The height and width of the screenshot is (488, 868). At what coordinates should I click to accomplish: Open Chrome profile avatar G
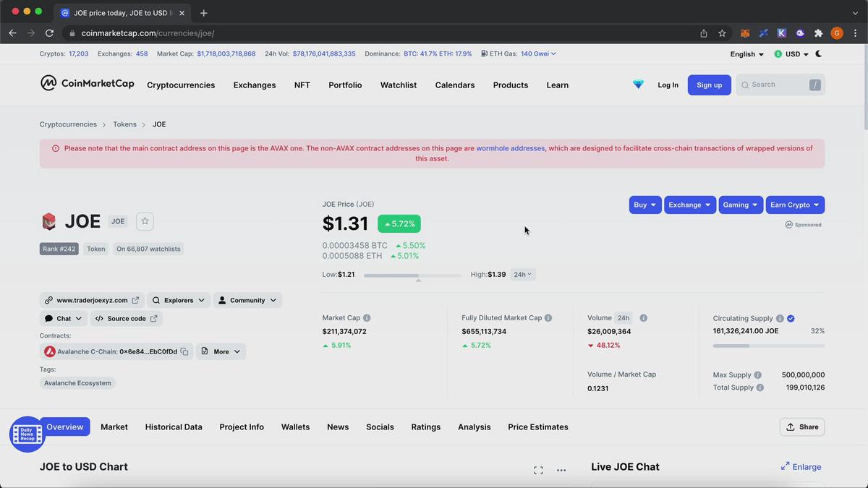(837, 33)
